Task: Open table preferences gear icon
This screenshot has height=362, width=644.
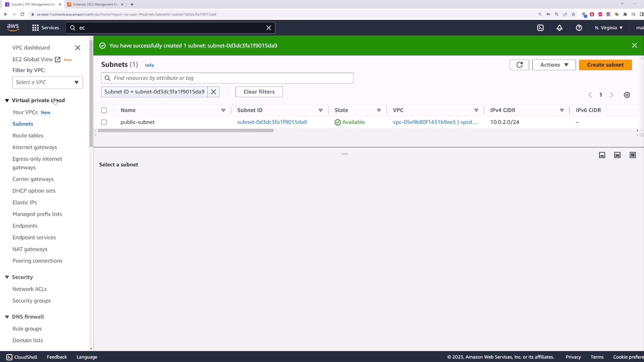Action: 627,95
